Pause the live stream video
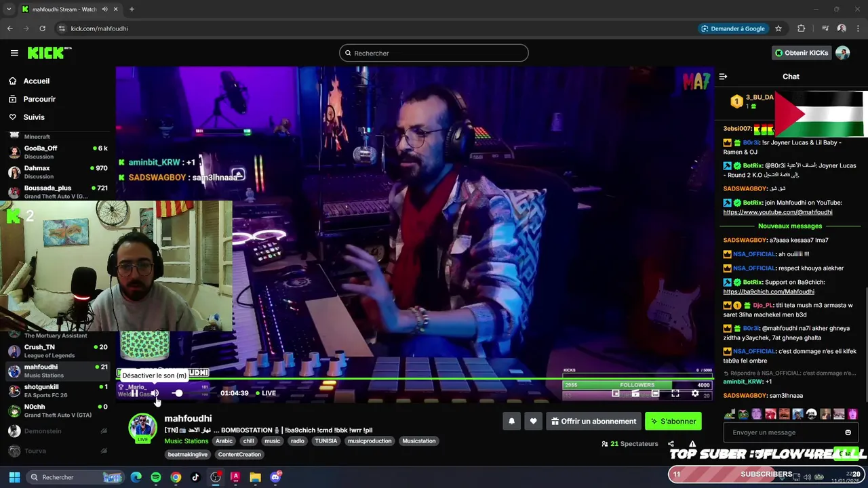868x488 pixels. pos(134,393)
